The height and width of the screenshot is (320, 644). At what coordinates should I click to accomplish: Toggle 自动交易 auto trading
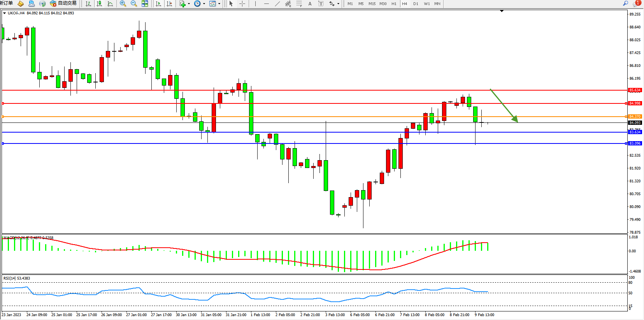[x=63, y=3]
